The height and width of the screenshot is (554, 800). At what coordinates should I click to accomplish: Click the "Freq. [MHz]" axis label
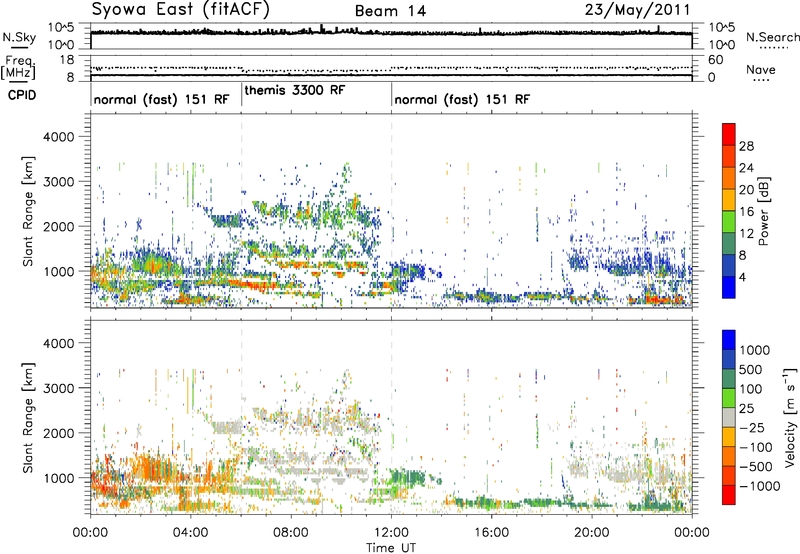[18, 67]
